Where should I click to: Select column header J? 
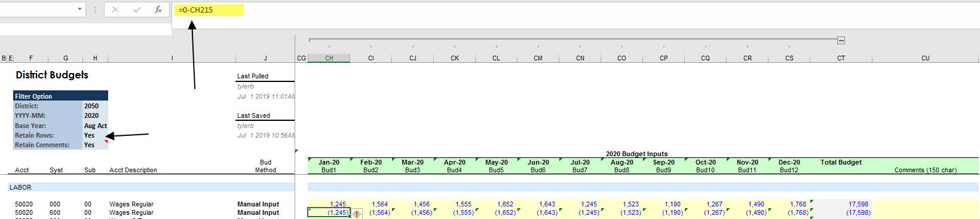(265, 58)
